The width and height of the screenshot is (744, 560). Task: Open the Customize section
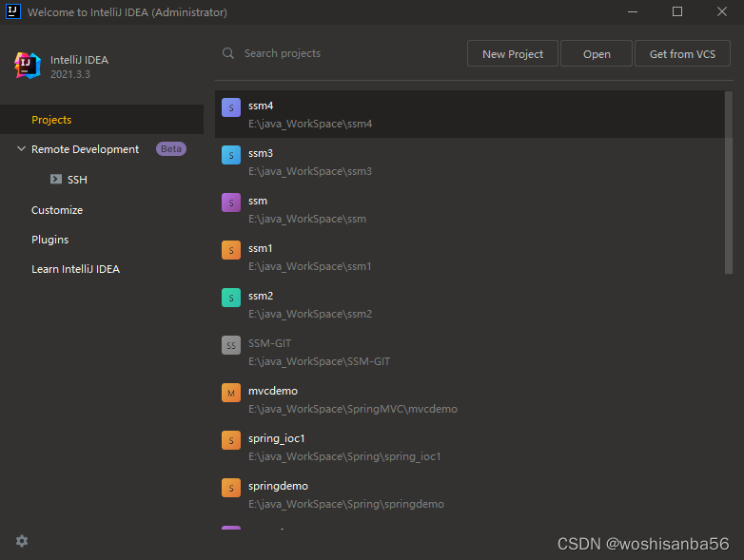click(57, 210)
